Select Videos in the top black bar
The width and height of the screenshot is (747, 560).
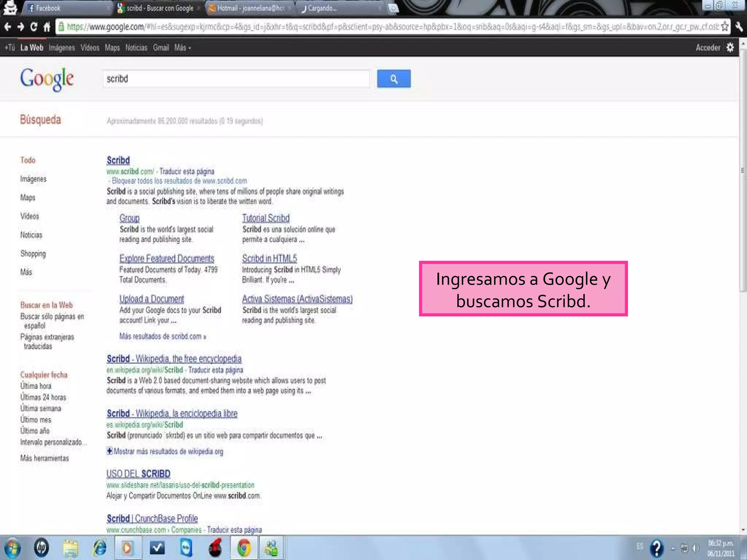pyautogui.click(x=90, y=48)
